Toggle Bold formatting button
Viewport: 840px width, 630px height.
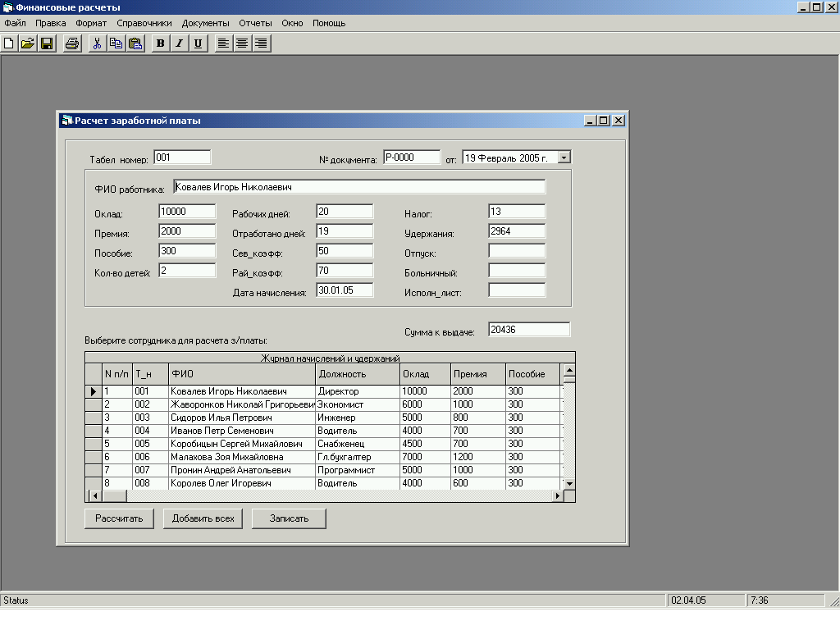coord(160,43)
